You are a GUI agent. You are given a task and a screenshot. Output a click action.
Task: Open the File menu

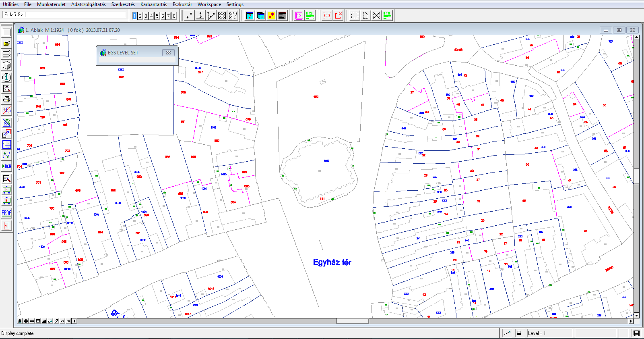(x=28, y=4)
